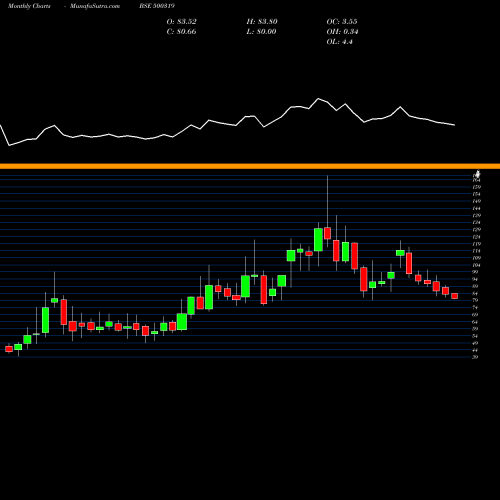The height and width of the screenshot is (500, 500).
Task: Select the close value 'C: 80.66'
Action: (x=182, y=32)
